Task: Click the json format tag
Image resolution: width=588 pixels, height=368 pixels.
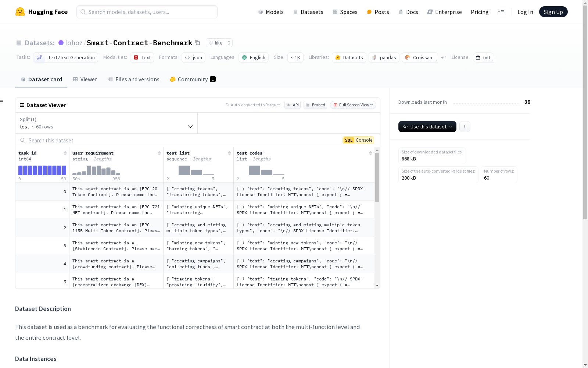Action: click(x=194, y=57)
